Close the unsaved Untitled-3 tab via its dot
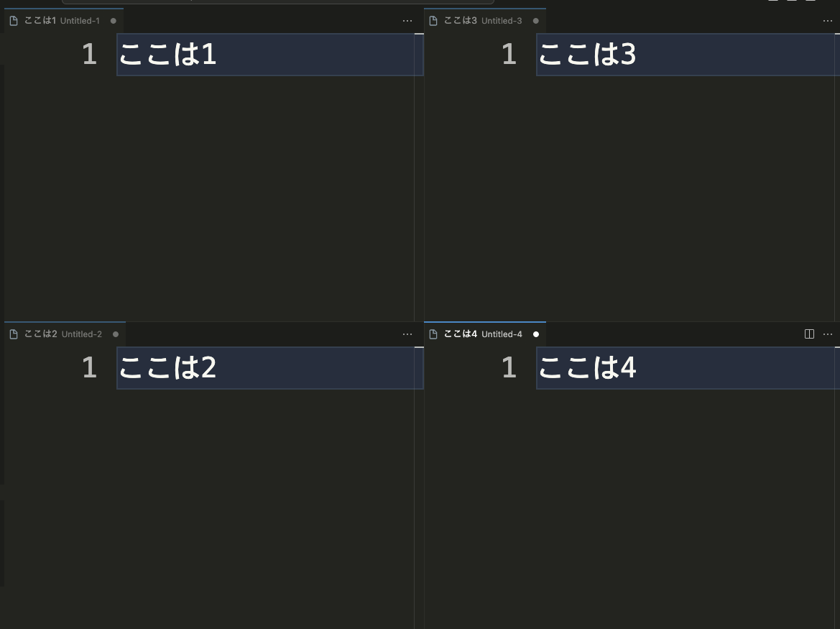The image size is (840, 629). pos(536,21)
